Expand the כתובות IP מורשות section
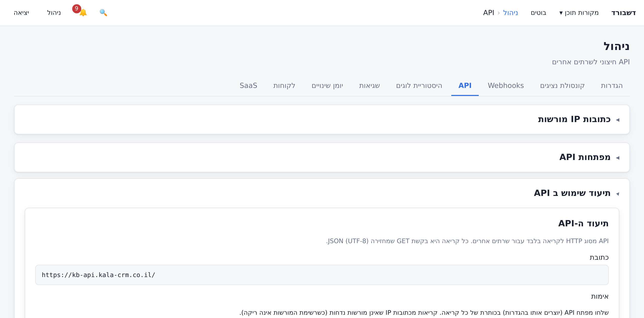This screenshot has width=644, height=318. point(578,119)
